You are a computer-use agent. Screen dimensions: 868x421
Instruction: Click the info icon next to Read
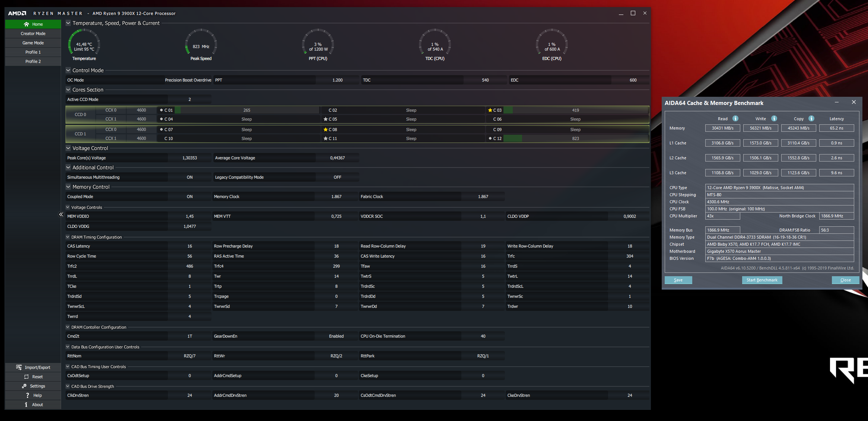(735, 118)
